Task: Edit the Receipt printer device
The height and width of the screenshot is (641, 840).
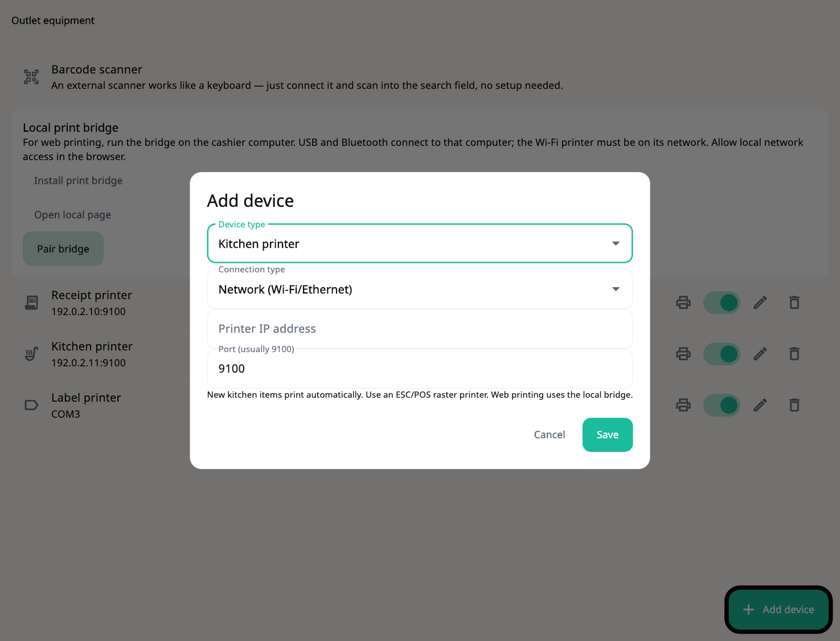Action: pos(760,303)
